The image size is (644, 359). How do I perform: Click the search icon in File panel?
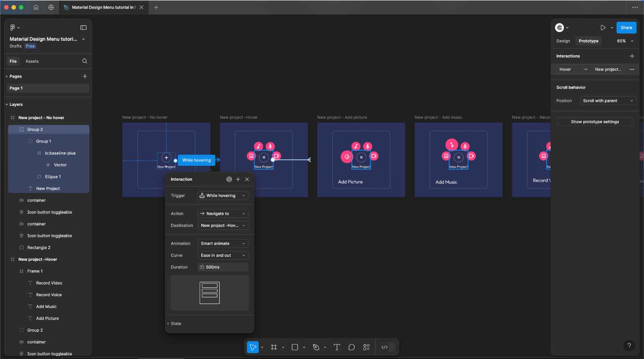[x=85, y=61]
